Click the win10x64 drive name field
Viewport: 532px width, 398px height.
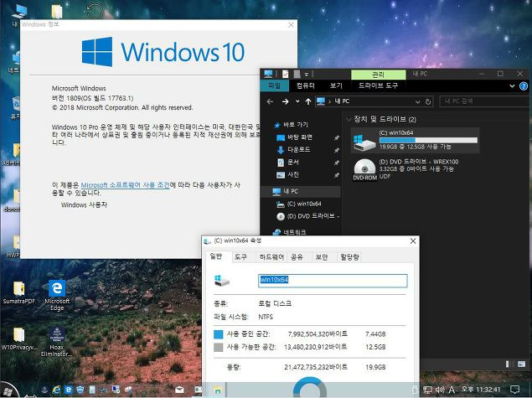[x=333, y=281]
